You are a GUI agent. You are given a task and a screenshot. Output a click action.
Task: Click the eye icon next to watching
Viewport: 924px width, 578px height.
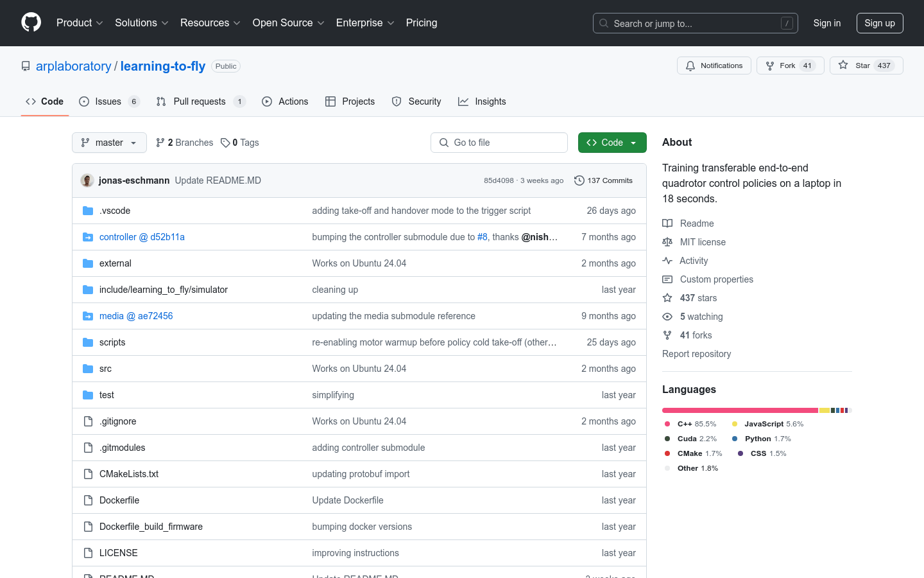[667, 317]
